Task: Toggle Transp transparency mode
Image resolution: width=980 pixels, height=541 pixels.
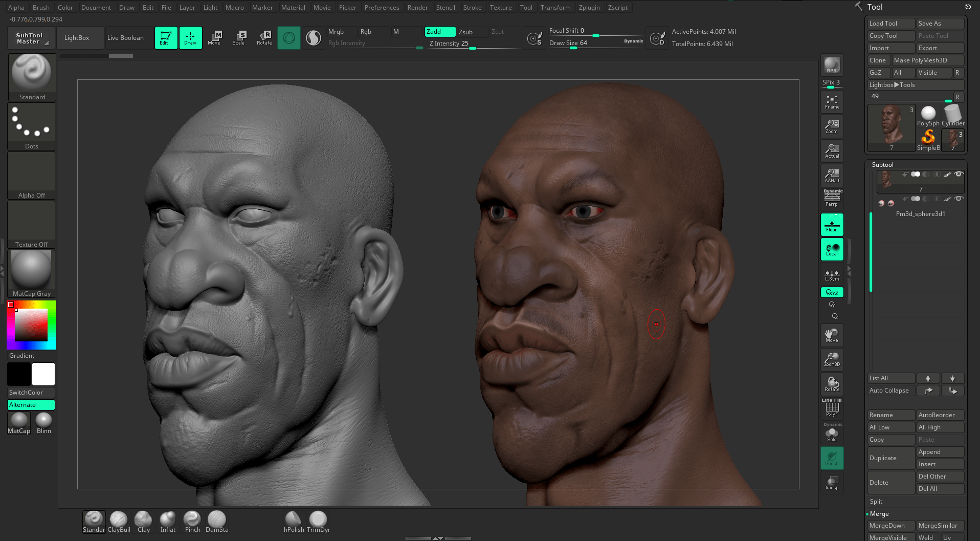Action: point(832,482)
